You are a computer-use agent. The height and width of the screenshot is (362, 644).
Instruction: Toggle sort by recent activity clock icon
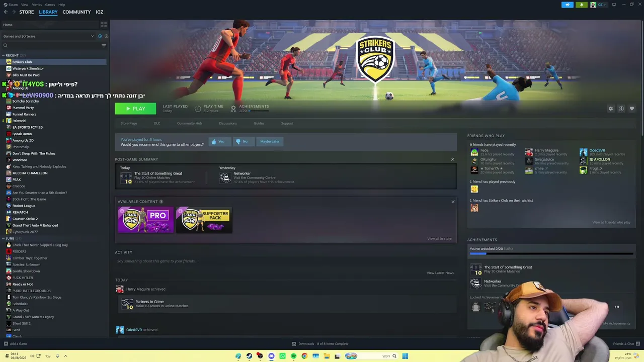click(x=100, y=36)
